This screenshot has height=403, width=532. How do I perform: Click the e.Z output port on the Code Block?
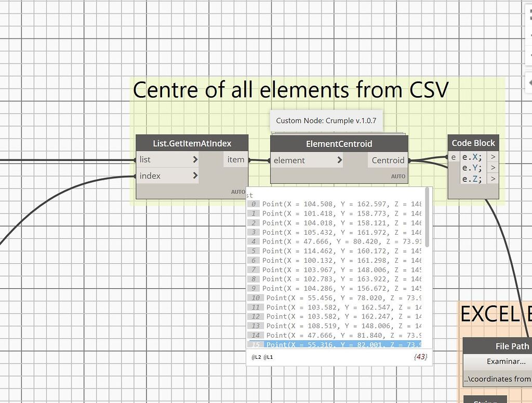point(493,179)
